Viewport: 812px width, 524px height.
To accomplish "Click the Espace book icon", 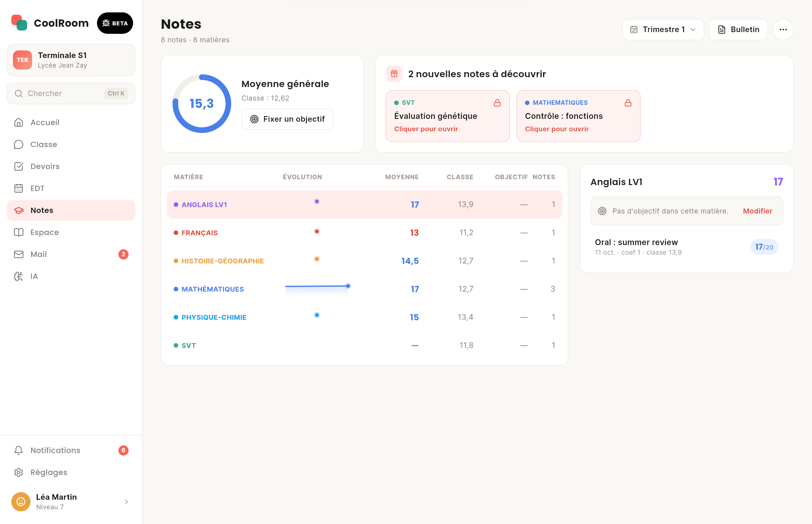I will [19, 232].
